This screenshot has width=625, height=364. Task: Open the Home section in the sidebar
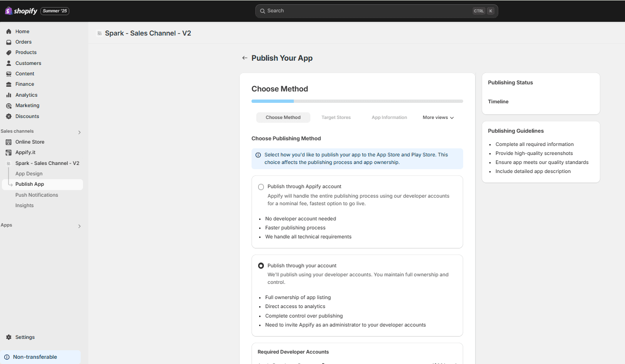pos(9,31)
